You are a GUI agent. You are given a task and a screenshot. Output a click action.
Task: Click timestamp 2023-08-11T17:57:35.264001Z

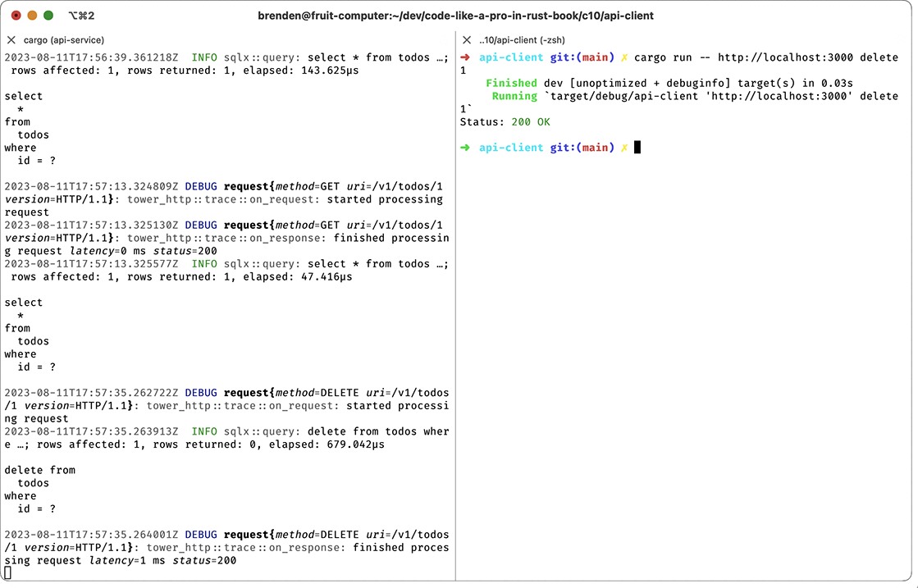tap(91, 534)
